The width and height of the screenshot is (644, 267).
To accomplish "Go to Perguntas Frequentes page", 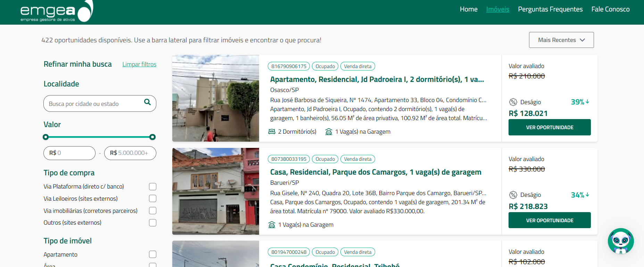I will click(550, 9).
